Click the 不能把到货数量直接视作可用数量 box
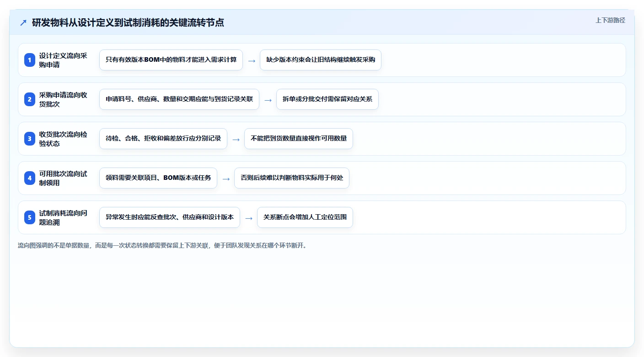 pyautogui.click(x=299, y=139)
